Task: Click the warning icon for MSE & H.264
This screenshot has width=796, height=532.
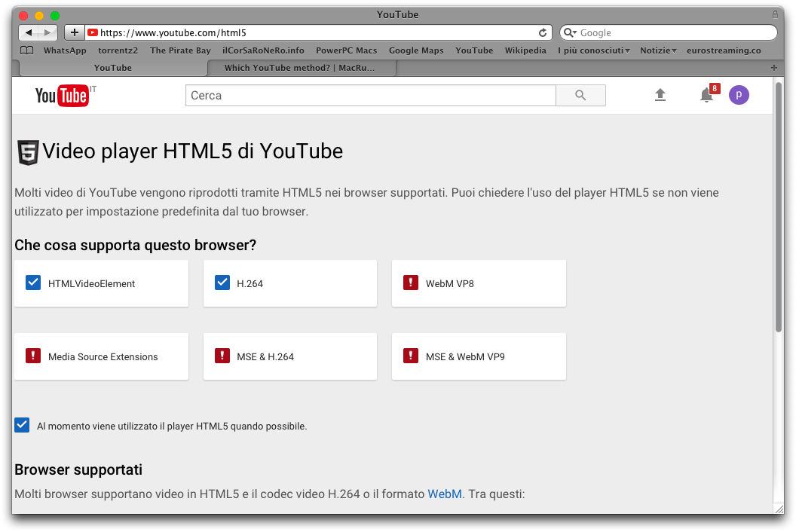Action: [222, 356]
